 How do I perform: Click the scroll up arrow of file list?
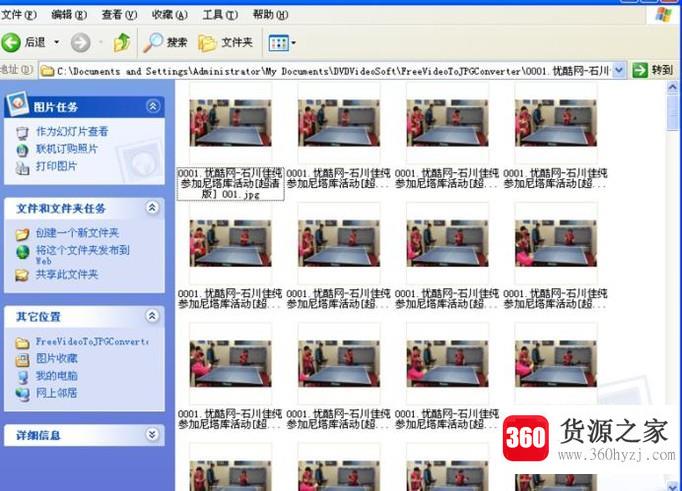coord(672,87)
